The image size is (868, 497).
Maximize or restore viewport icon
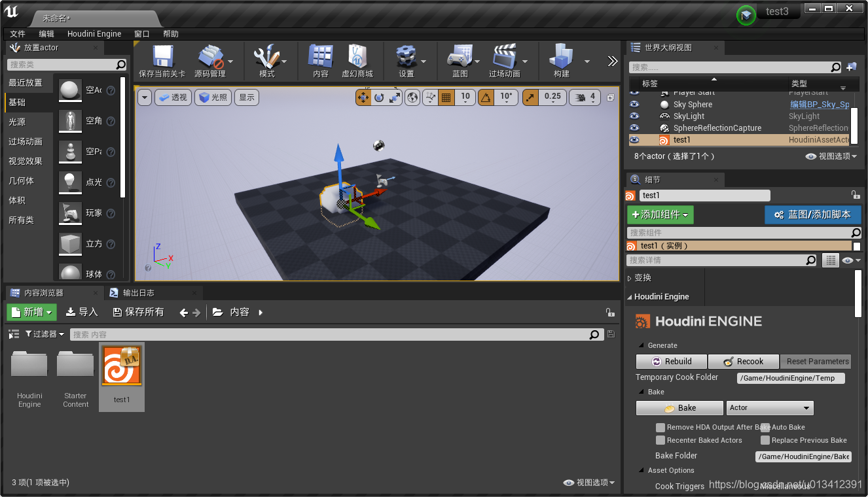[x=611, y=97]
